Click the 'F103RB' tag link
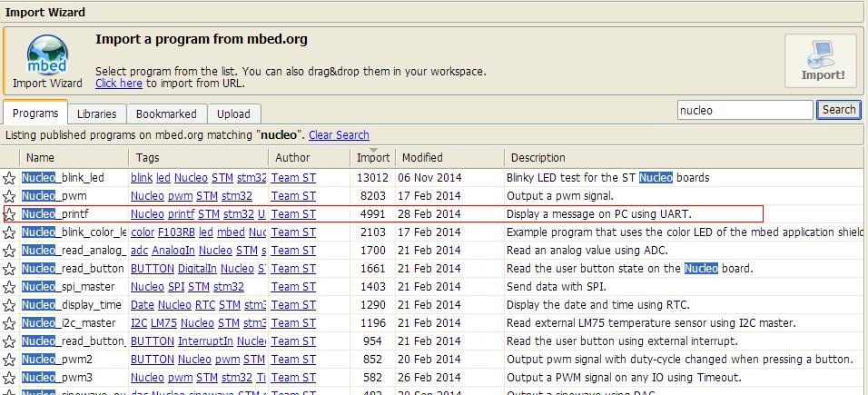This screenshot has width=868, height=395. pyautogui.click(x=178, y=232)
